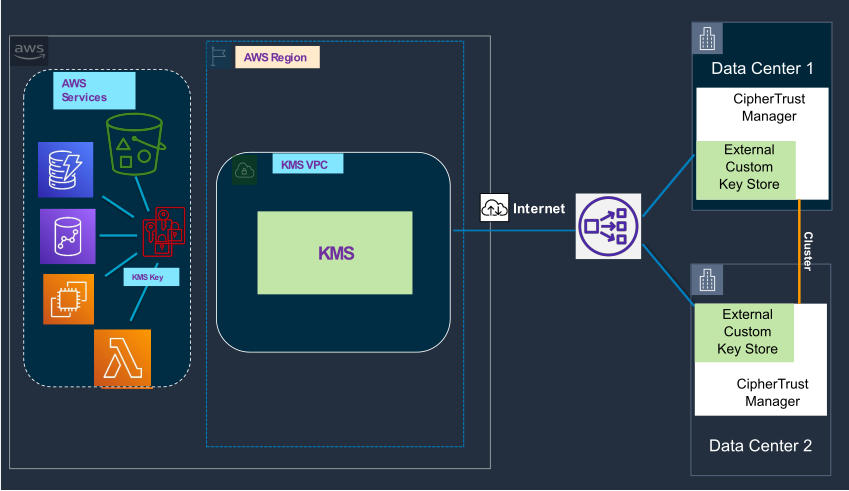Click the KMS VPC cloud lock icon
The width and height of the screenshot is (849, 491).
(x=245, y=172)
